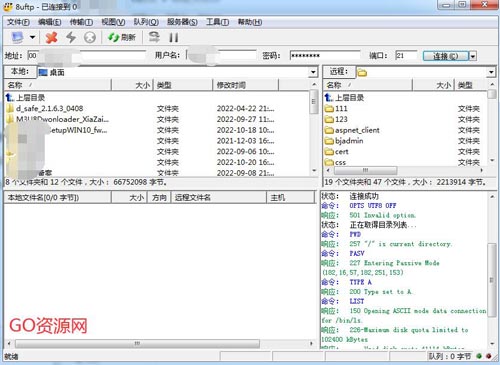Click the 8uftp app title icon
This screenshot has height=365, width=500.
(x=8, y=6)
